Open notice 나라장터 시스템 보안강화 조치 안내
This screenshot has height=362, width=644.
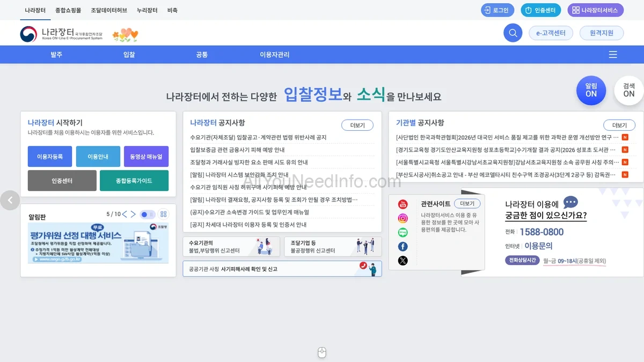[x=239, y=175]
